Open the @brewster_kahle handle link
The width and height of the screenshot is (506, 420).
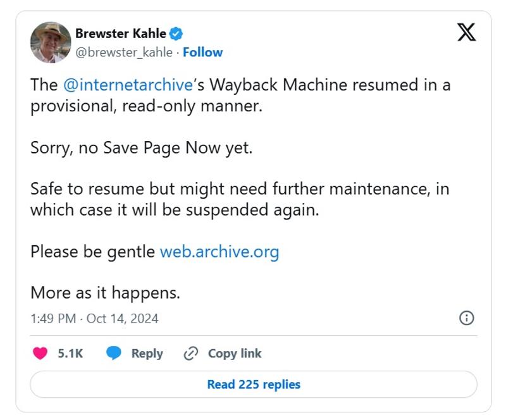point(124,52)
